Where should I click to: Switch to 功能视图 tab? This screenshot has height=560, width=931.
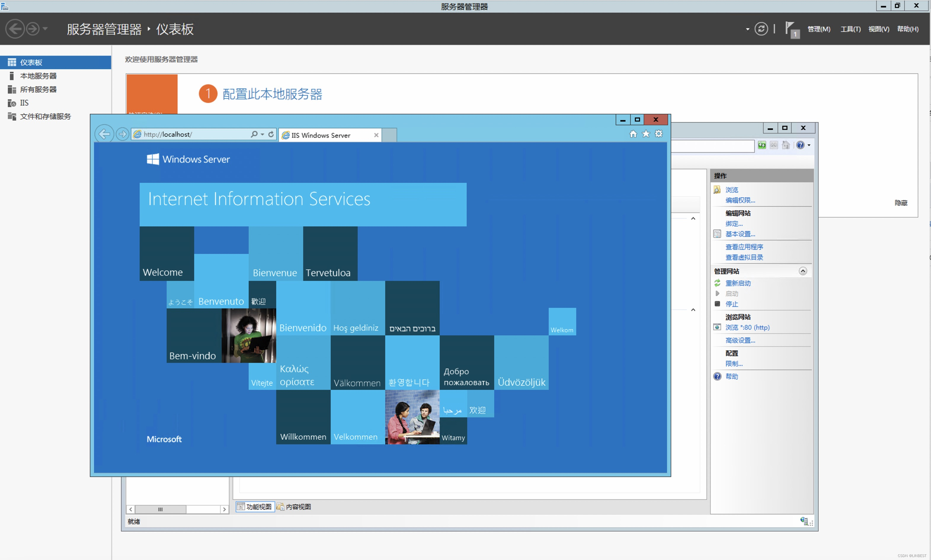click(255, 507)
